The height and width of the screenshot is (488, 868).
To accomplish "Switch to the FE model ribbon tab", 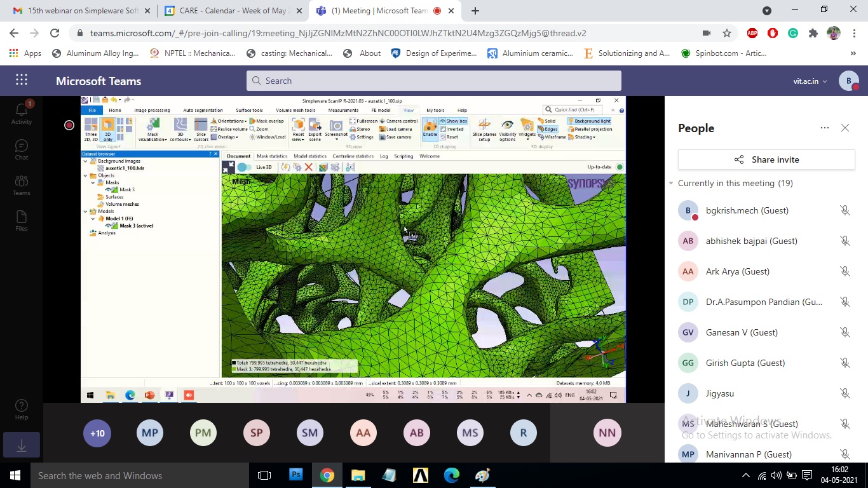I will point(380,110).
